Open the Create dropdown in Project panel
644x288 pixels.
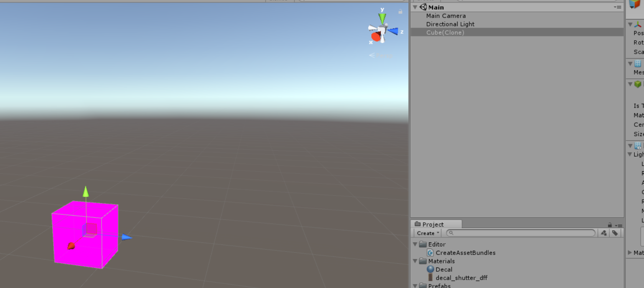click(x=428, y=233)
